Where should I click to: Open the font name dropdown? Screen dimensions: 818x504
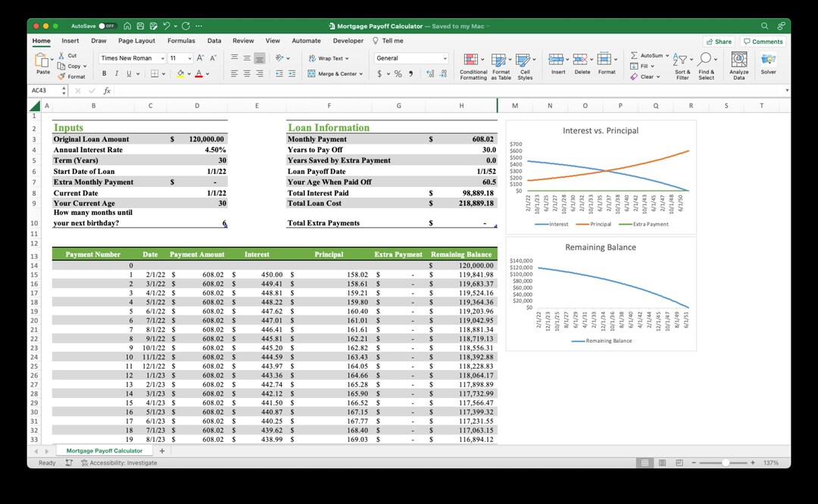[x=163, y=58]
